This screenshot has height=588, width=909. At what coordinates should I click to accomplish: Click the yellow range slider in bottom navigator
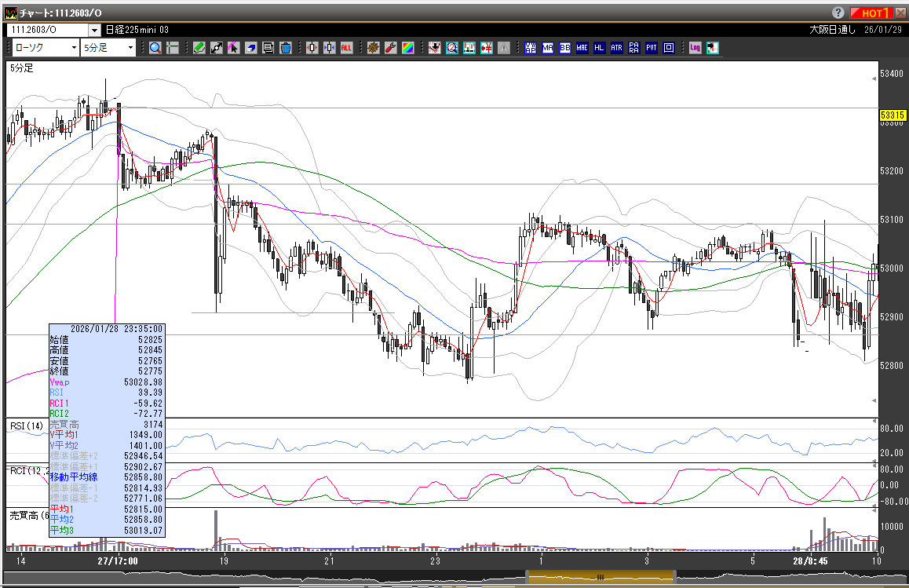[601, 577]
